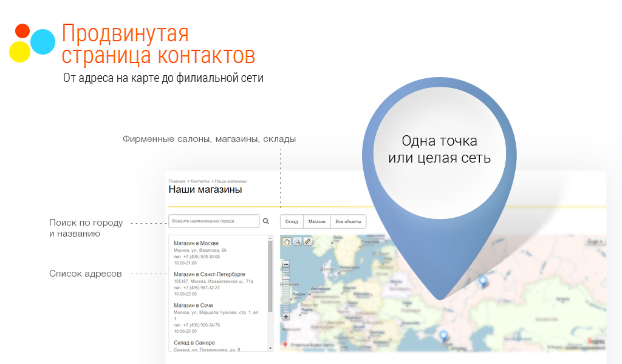Choose the ruler distance tool on the map

click(307, 241)
